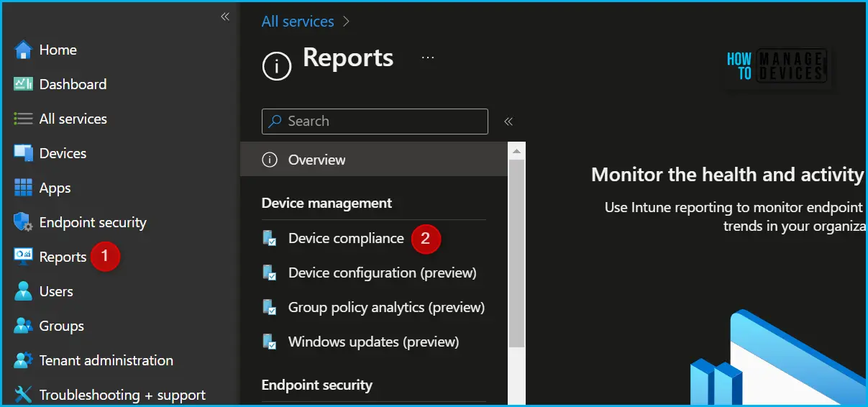Click the Windows updates (preview) icon
The width and height of the screenshot is (868, 407).
tap(270, 342)
